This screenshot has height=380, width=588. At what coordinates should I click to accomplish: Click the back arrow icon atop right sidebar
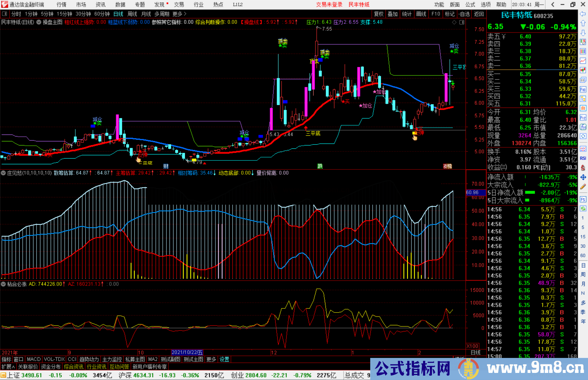click(x=583, y=14)
